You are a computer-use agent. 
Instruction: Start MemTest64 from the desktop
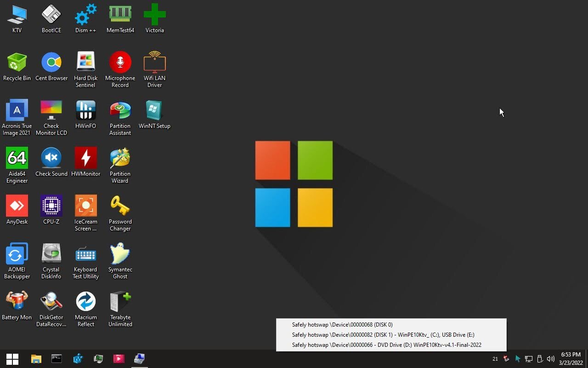pyautogui.click(x=120, y=18)
